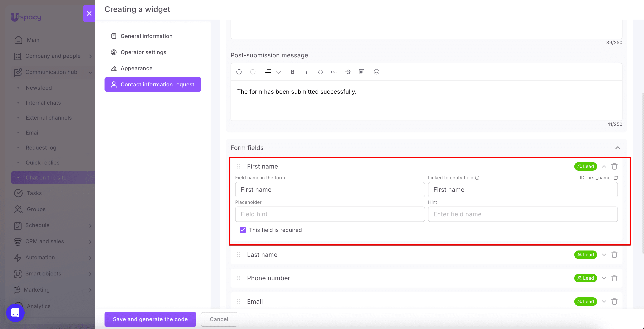Click the Cancel button
644x329 pixels.
[219, 319]
